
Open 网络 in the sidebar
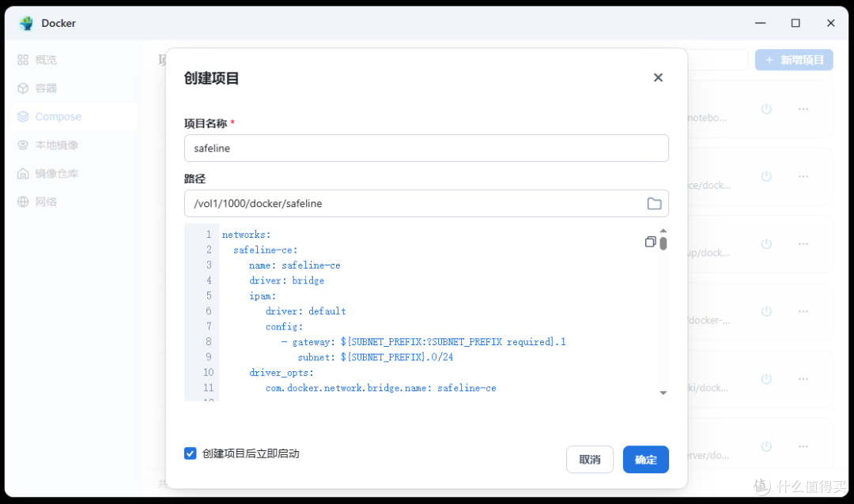coord(73,201)
